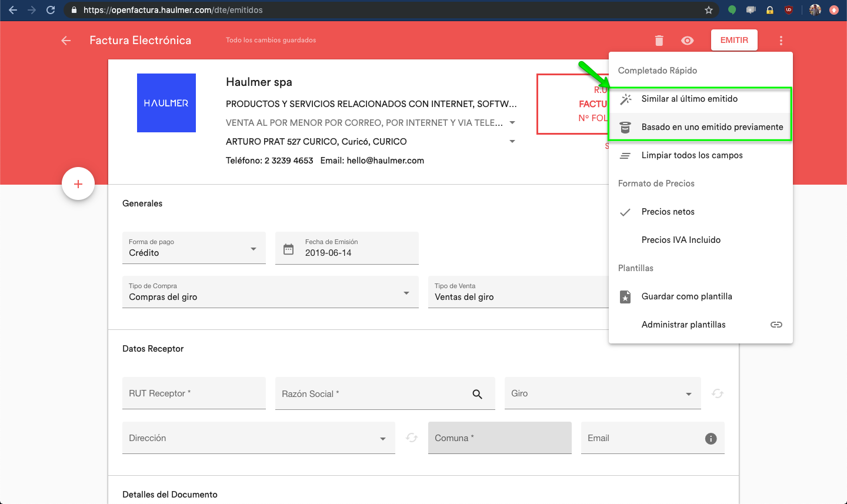Click the back arrow beside Factura Electrónica
Viewport: 847px width, 504px height.
[x=66, y=41]
